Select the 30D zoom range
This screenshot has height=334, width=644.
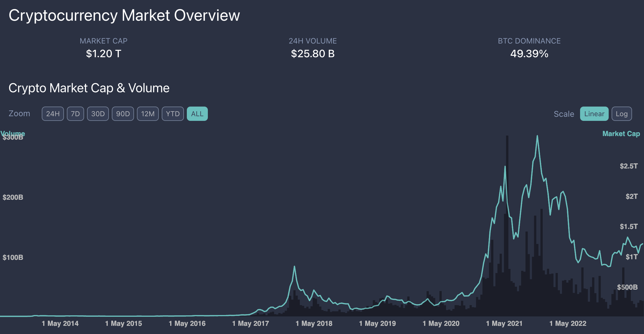click(x=98, y=114)
